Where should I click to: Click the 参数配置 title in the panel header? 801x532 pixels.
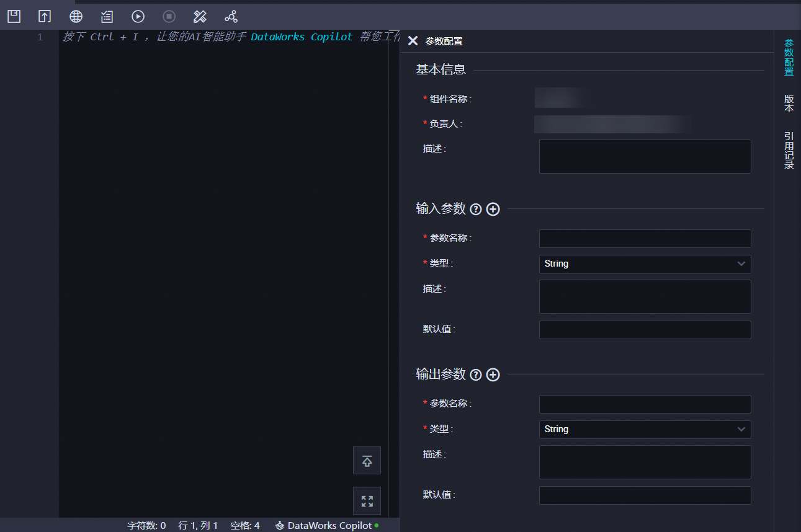click(x=444, y=42)
